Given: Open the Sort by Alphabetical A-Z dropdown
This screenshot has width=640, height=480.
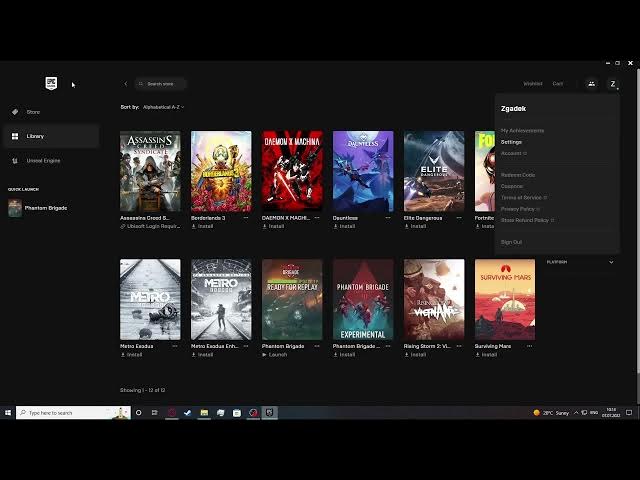Looking at the screenshot, I should tap(163, 107).
